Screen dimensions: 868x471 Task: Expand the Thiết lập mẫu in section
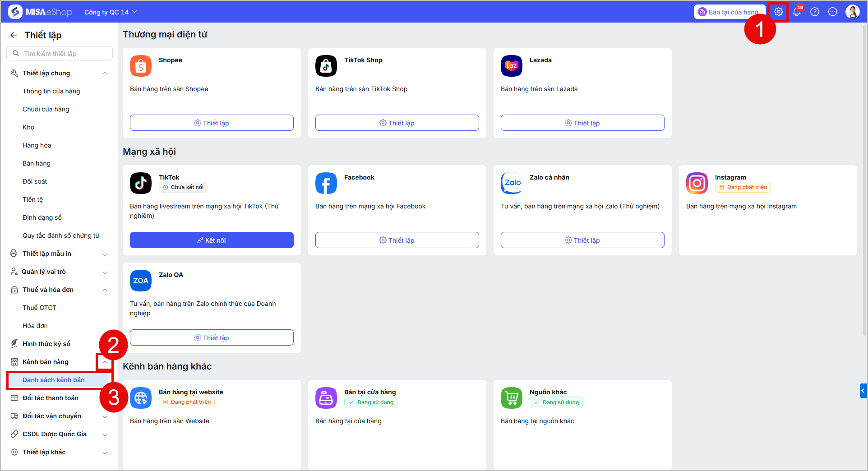click(x=105, y=254)
